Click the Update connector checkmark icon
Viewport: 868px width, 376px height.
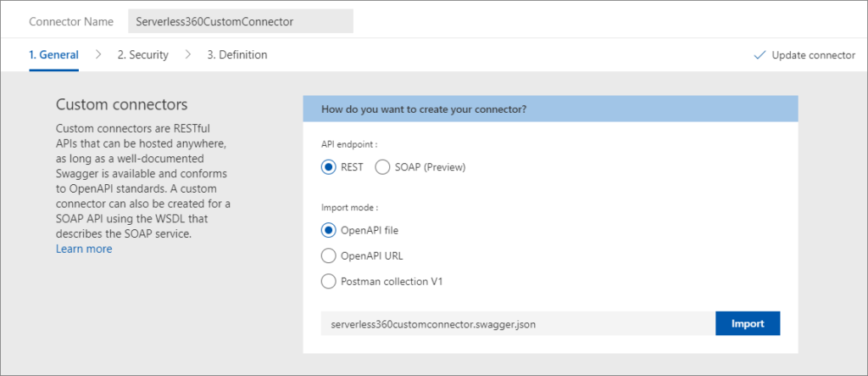pyautogui.click(x=759, y=55)
